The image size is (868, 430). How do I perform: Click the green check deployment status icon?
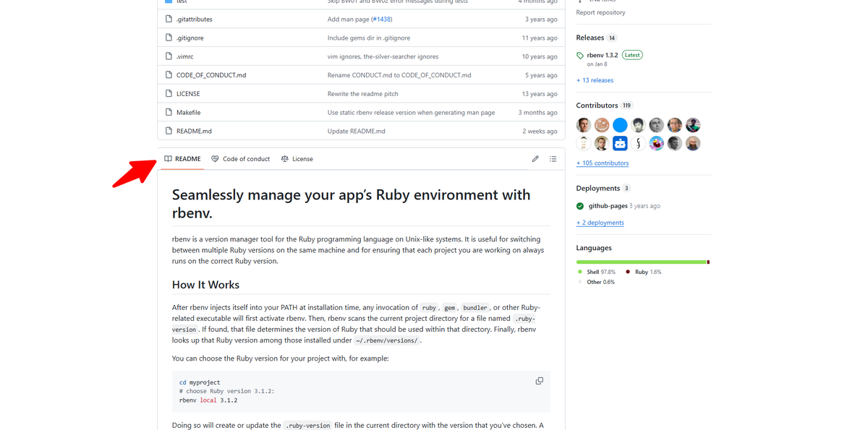(580, 206)
